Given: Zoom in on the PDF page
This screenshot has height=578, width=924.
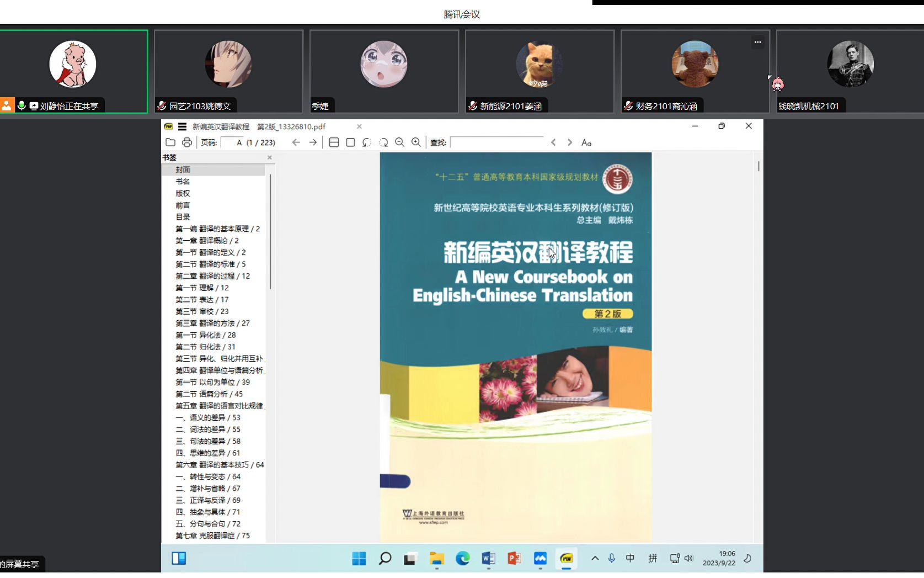Looking at the screenshot, I should coord(416,142).
